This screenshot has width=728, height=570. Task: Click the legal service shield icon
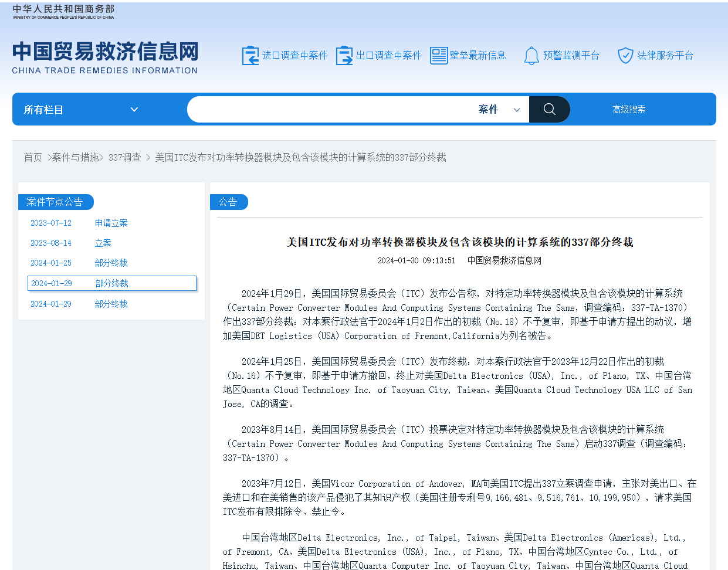pos(625,56)
